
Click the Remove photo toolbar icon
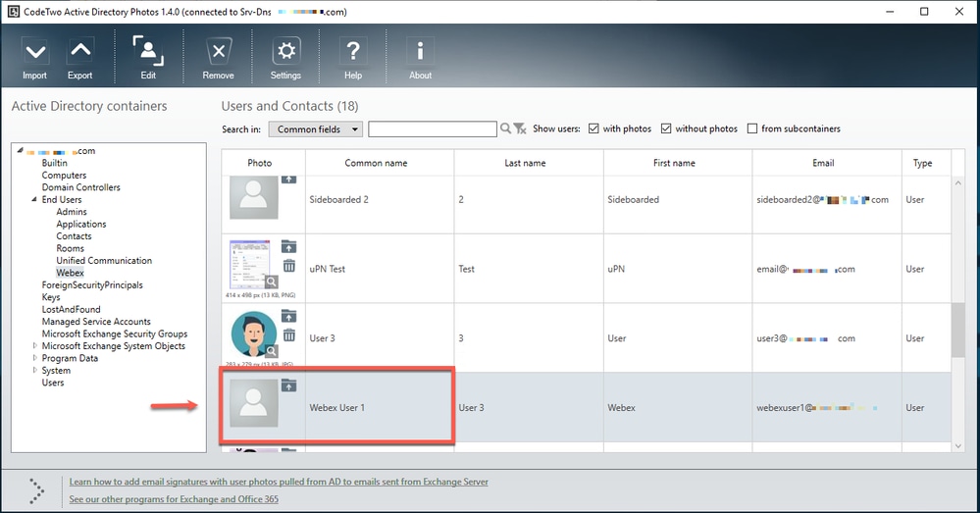218,59
